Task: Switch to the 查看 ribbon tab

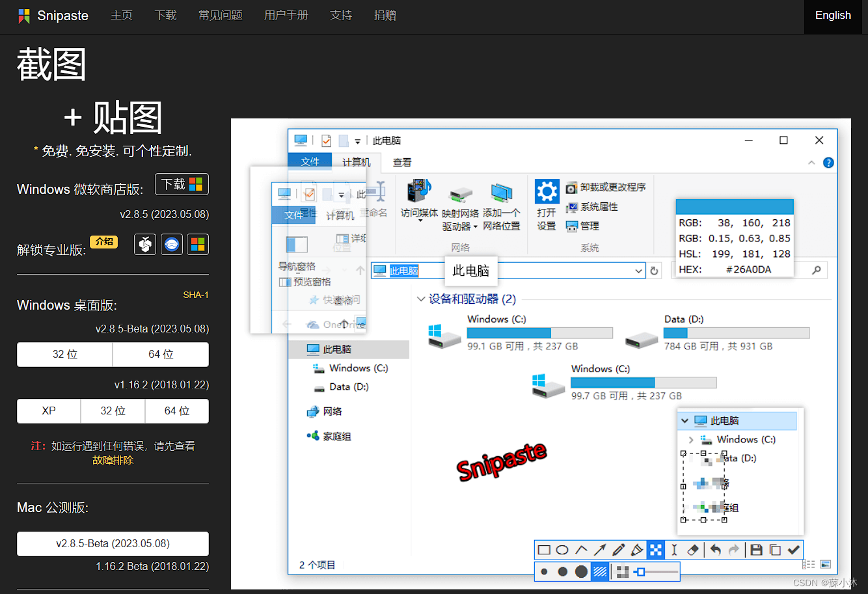Action: pos(402,162)
